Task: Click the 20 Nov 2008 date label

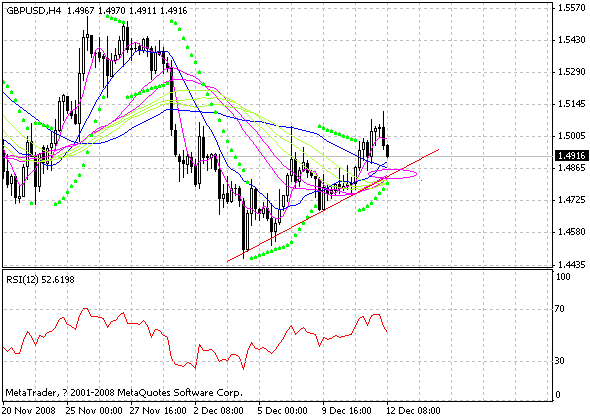Action: (x=29, y=410)
